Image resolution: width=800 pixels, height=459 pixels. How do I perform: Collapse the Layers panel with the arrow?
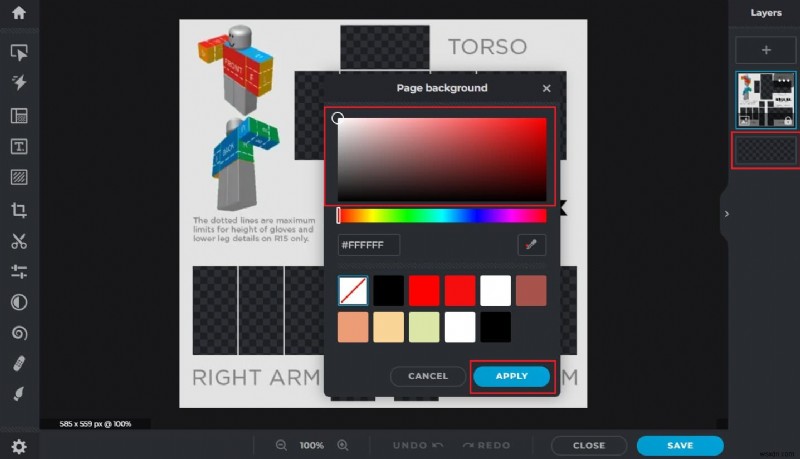(x=727, y=214)
